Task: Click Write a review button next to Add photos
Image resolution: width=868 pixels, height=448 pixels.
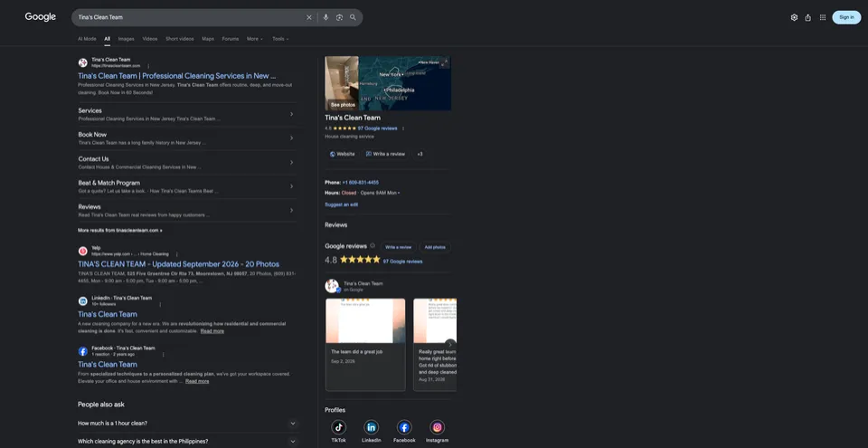Action: (x=399, y=247)
